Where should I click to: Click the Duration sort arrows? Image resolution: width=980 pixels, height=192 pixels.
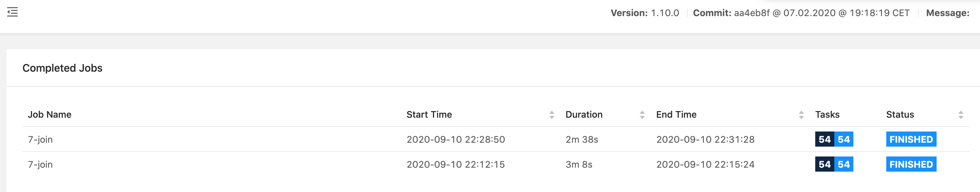642,115
